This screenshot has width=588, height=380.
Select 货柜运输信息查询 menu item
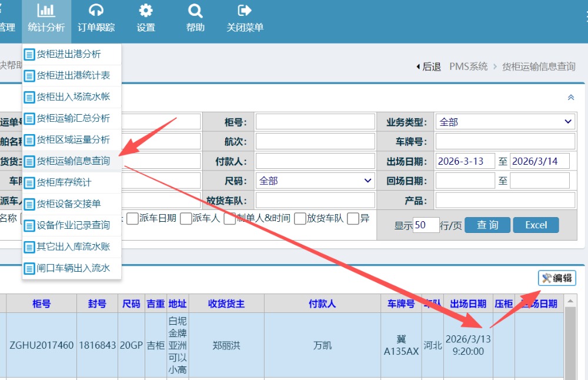point(72,161)
